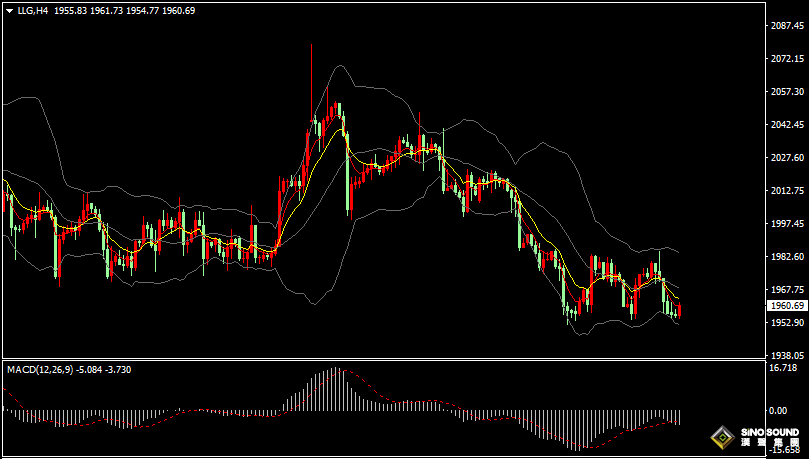
Task: Click the 1967.75 price axis label
Action: pos(786,290)
